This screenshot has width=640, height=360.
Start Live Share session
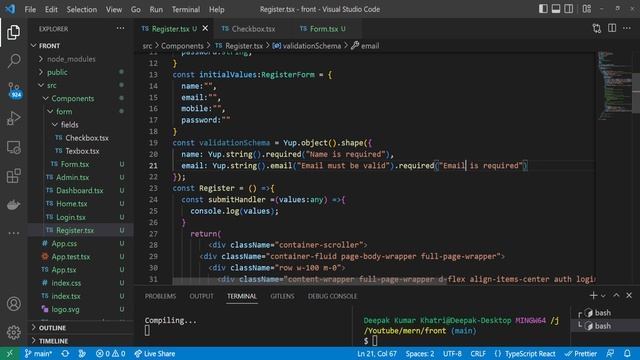tap(155, 353)
